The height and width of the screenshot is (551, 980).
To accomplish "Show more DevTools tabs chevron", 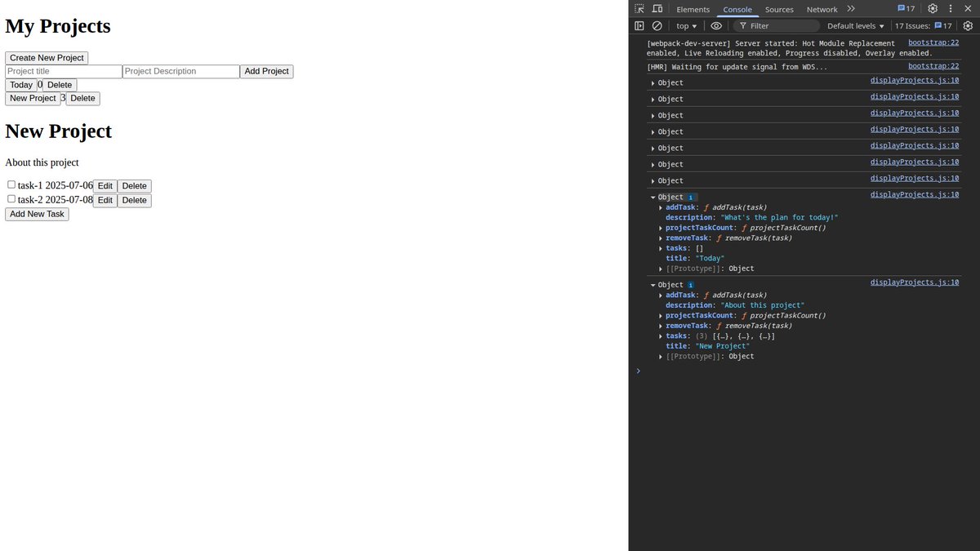I will tap(851, 9).
